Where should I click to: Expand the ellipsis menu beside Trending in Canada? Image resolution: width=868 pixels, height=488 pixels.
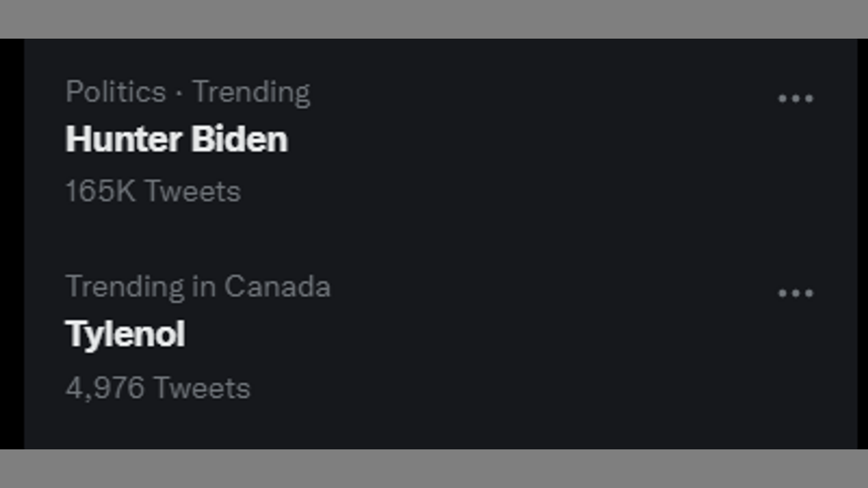coord(795,293)
